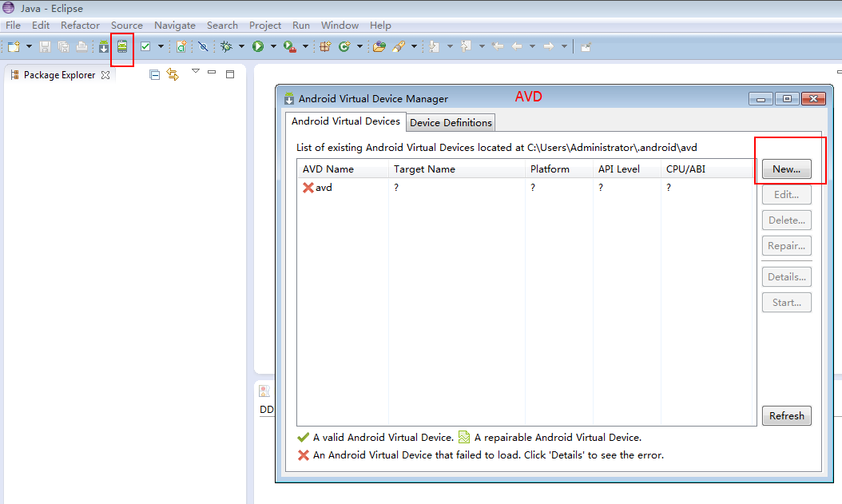
Task: Expand the External Tools dropdown arrow
Action: click(x=305, y=46)
